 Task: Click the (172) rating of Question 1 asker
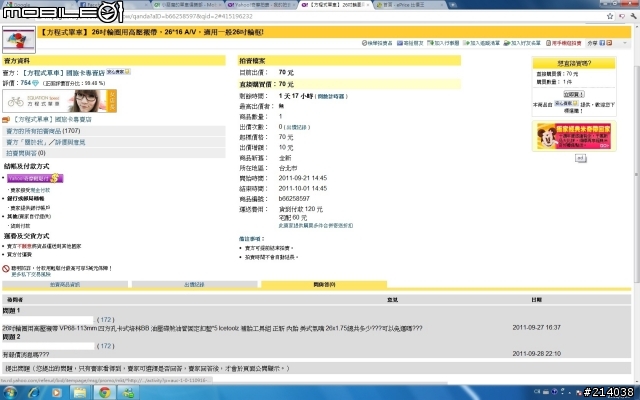pos(106,320)
